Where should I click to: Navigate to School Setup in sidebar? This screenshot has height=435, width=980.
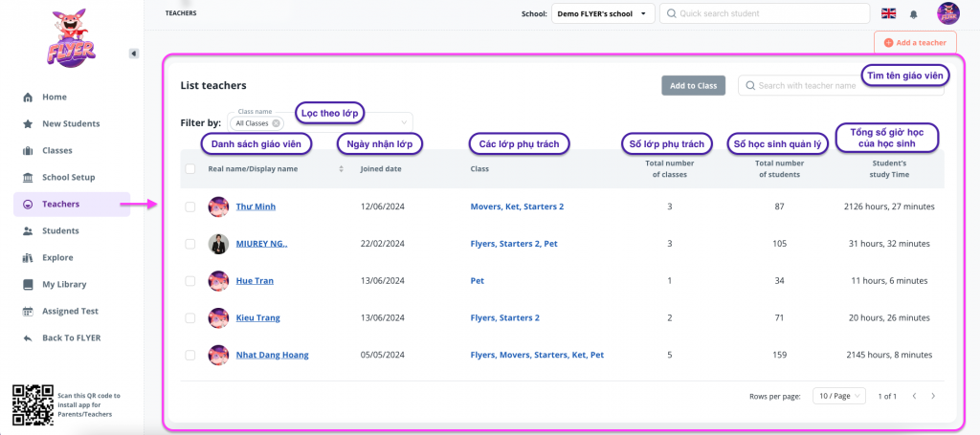pyautogui.click(x=68, y=177)
